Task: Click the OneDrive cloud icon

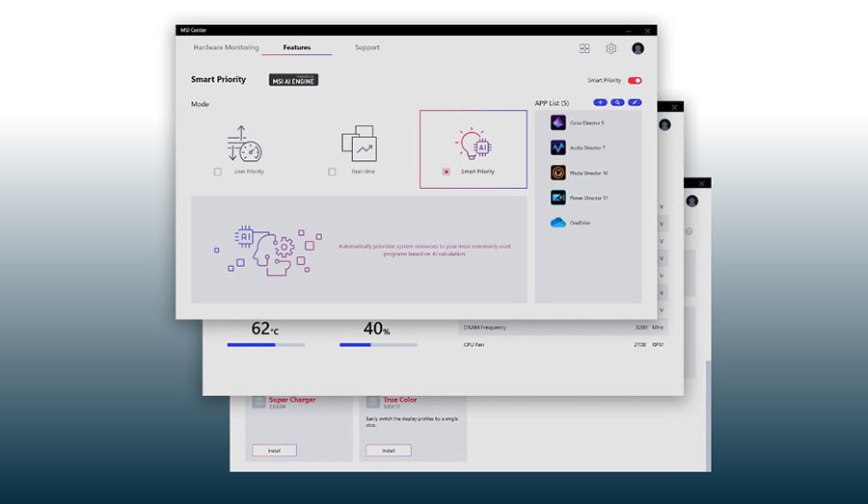Action: click(x=558, y=223)
